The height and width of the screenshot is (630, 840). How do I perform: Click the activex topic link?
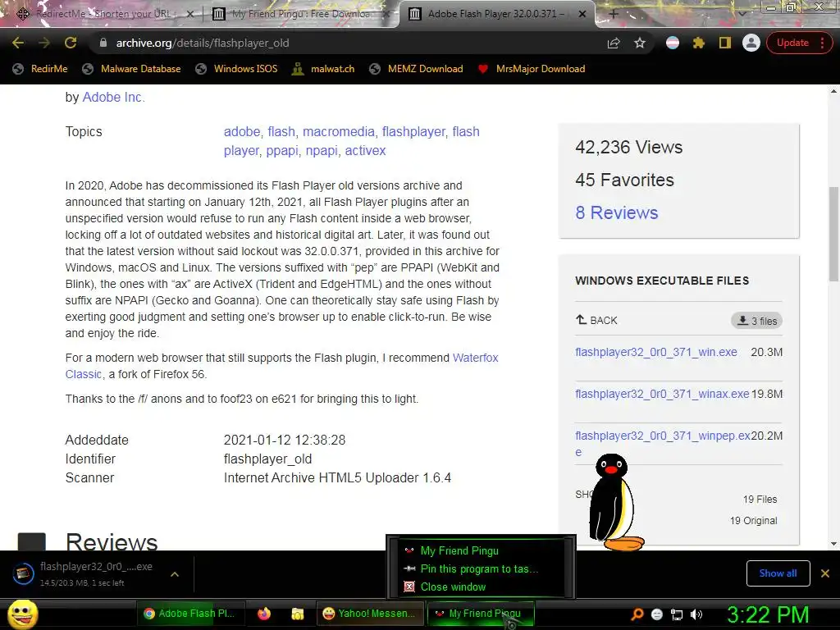click(x=365, y=151)
